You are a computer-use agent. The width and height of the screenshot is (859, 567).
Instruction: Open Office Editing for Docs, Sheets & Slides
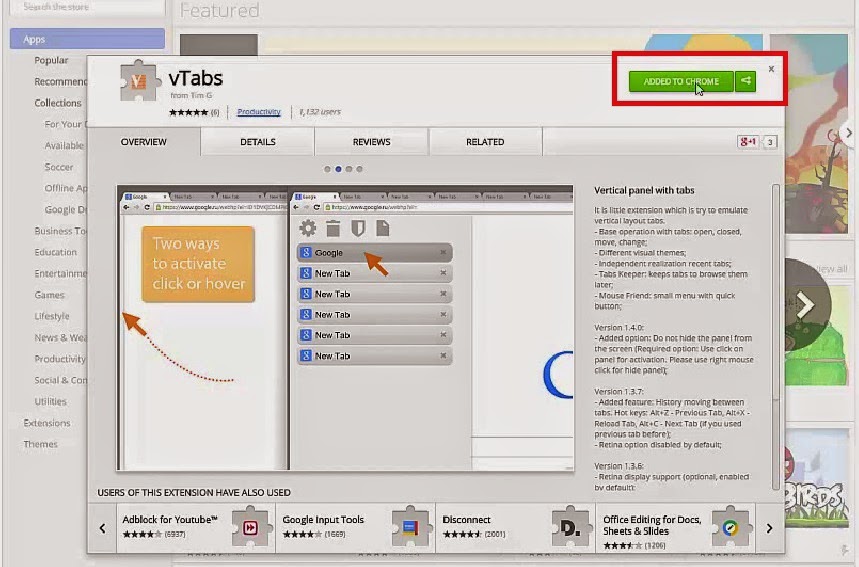point(676,528)
